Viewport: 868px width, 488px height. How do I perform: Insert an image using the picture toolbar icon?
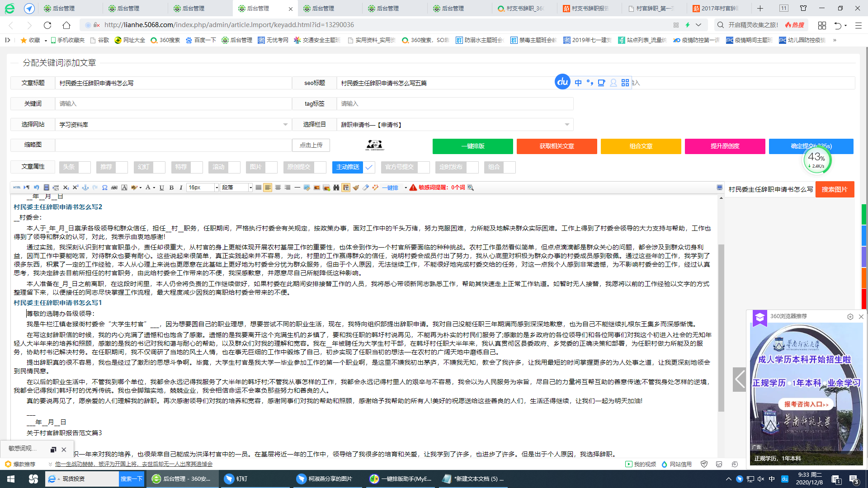[x=316, y=187]
